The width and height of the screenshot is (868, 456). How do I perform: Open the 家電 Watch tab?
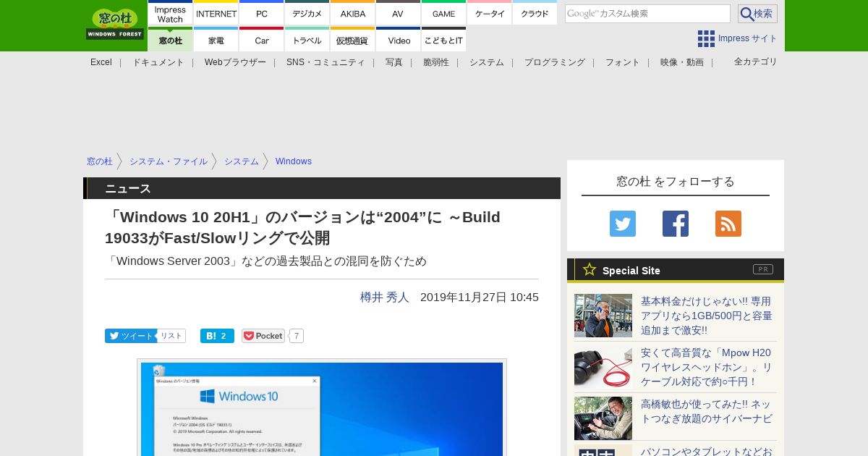pos(216,40)
